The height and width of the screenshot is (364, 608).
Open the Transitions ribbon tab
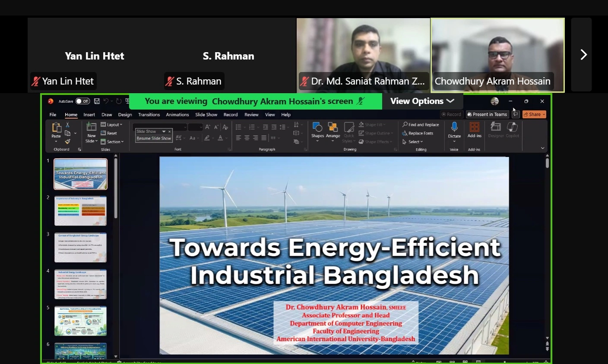[x=149, y=115]
